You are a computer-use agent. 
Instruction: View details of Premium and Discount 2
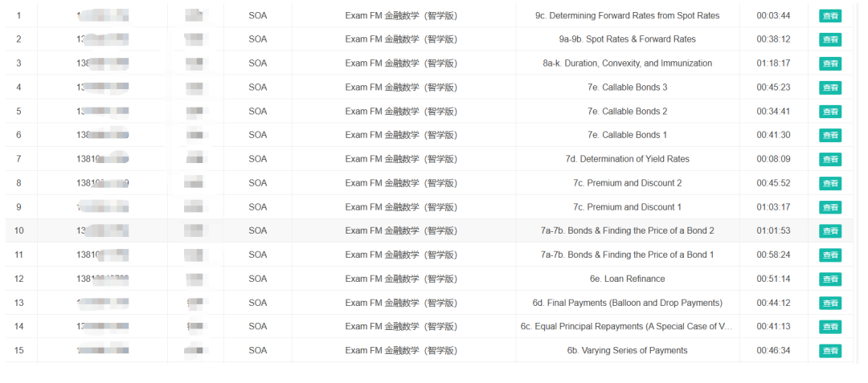click(x=830, y=183)
